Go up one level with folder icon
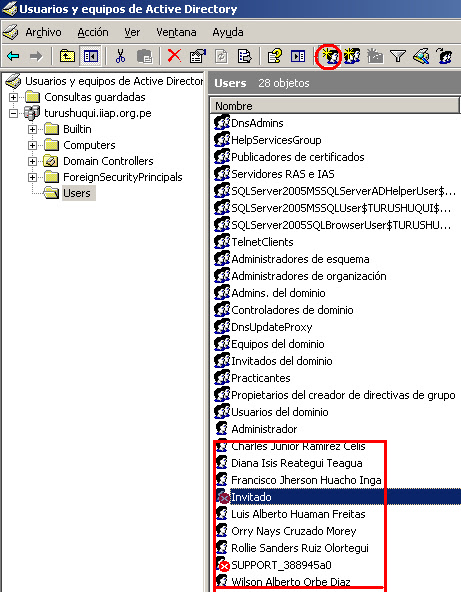The width and height of the screenshot is (461, 592). [67, 57]
